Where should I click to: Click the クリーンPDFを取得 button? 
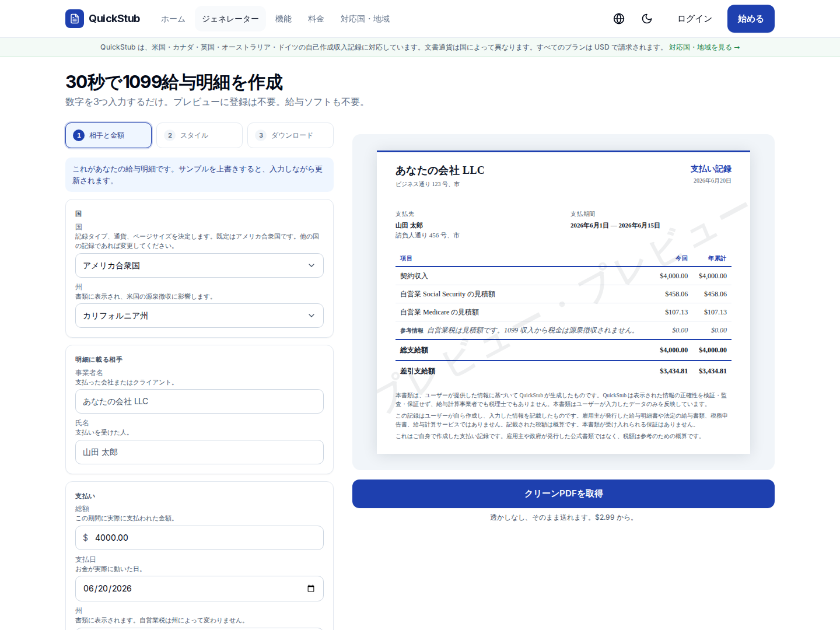click(563, 494)
